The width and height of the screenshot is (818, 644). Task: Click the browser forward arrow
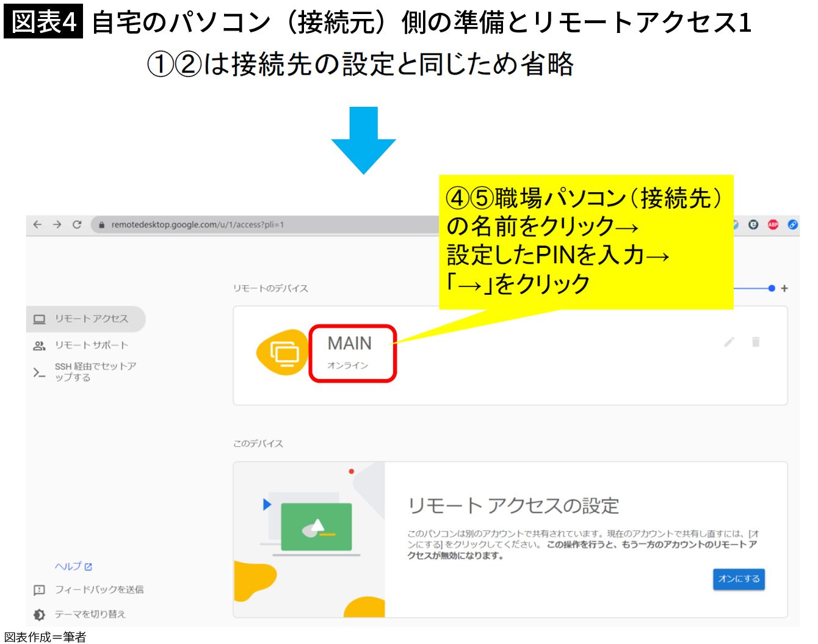click(x=57, y=225)
